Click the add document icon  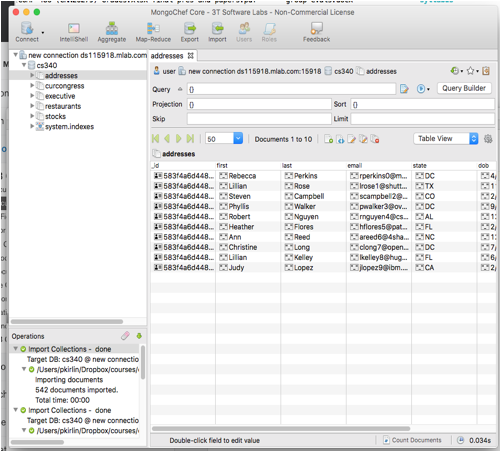point(329,139)
